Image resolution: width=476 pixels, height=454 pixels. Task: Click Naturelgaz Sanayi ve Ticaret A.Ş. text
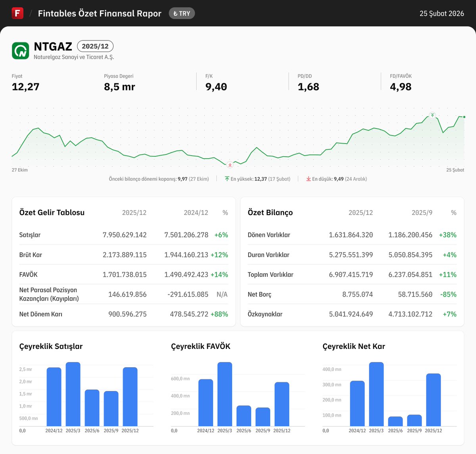pos(74,57)
